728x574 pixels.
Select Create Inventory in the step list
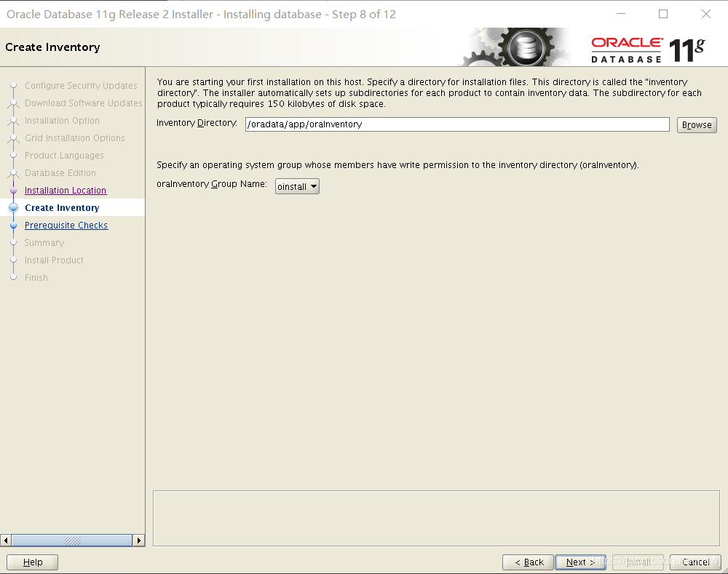pyautogui.click(x=62, y=208)
